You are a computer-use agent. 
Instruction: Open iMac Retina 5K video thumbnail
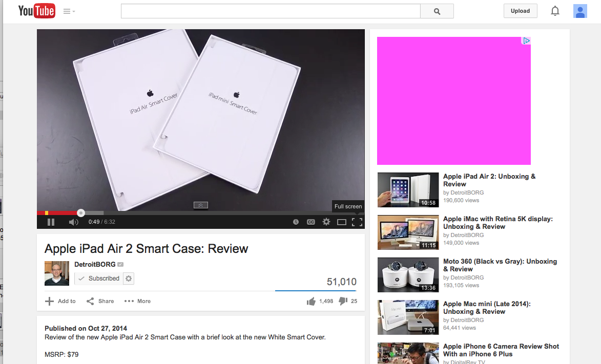(x=408, y=232)
